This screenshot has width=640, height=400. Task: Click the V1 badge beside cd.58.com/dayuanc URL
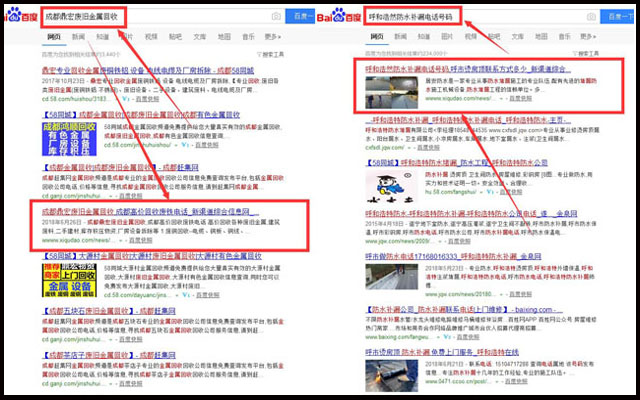[187, 295]
